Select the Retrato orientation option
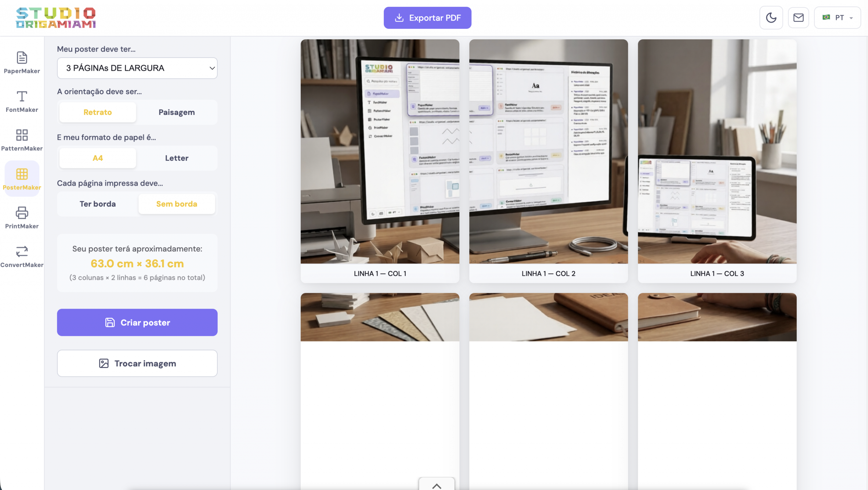The image size is (868, 490). [x=98, y=112]
